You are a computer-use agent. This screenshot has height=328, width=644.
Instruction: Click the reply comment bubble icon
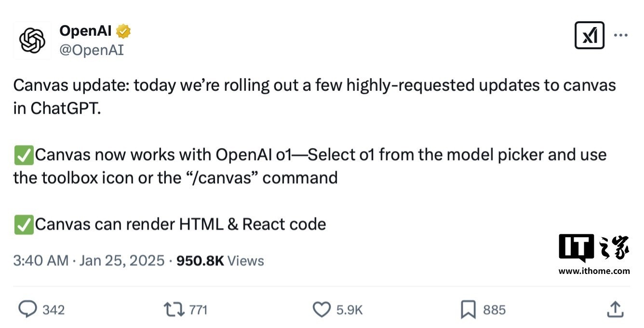27,309
